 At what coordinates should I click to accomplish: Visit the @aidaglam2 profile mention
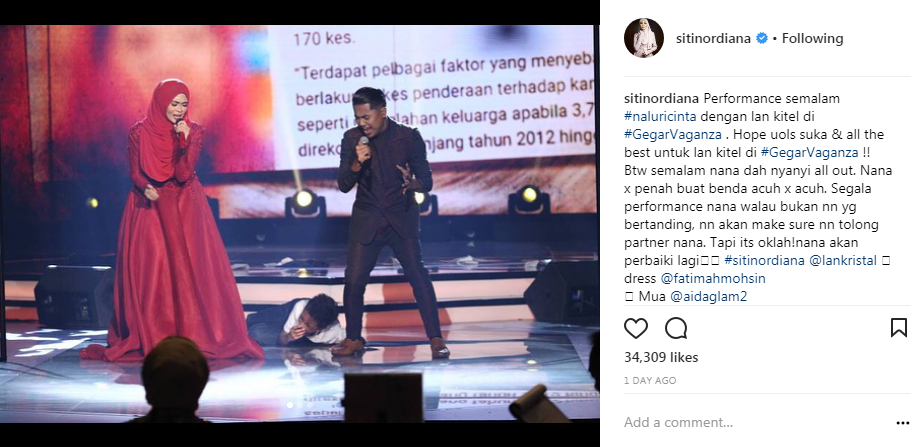(708, 297)
